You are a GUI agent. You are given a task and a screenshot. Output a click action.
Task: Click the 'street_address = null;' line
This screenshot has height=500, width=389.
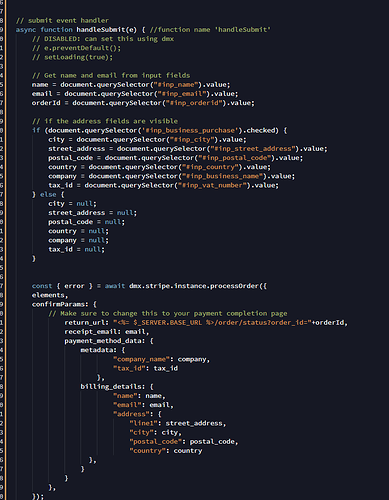[92, 213]
